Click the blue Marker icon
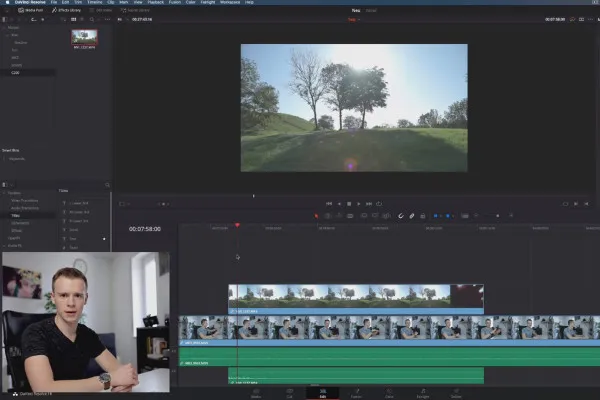 pos(448,216)
